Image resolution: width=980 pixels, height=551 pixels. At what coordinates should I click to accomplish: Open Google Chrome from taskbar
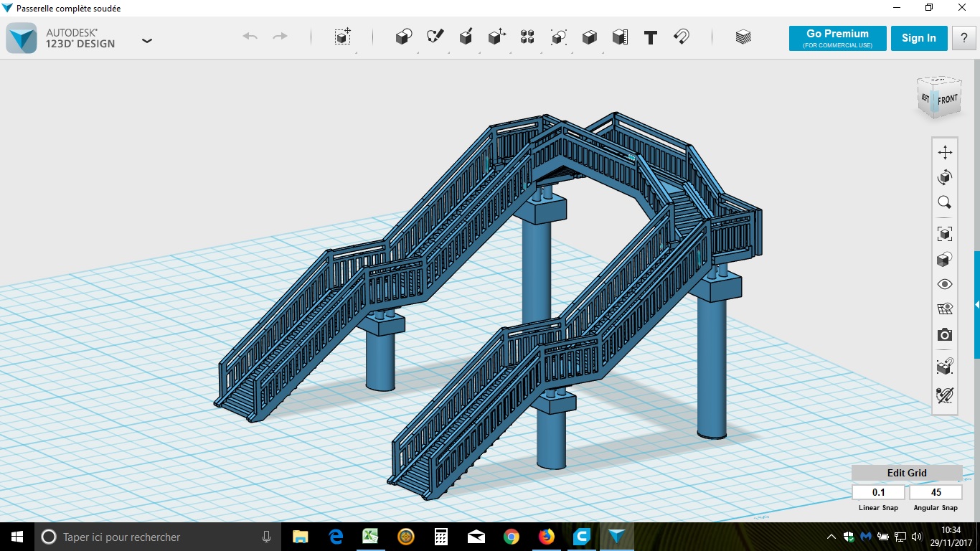coord(511,537)
